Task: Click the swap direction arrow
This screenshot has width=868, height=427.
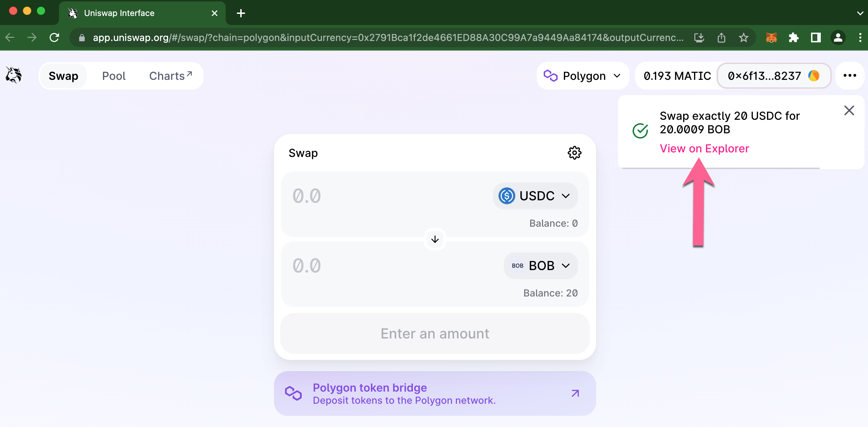Action: pyautogui.click(x=435, y=239)
